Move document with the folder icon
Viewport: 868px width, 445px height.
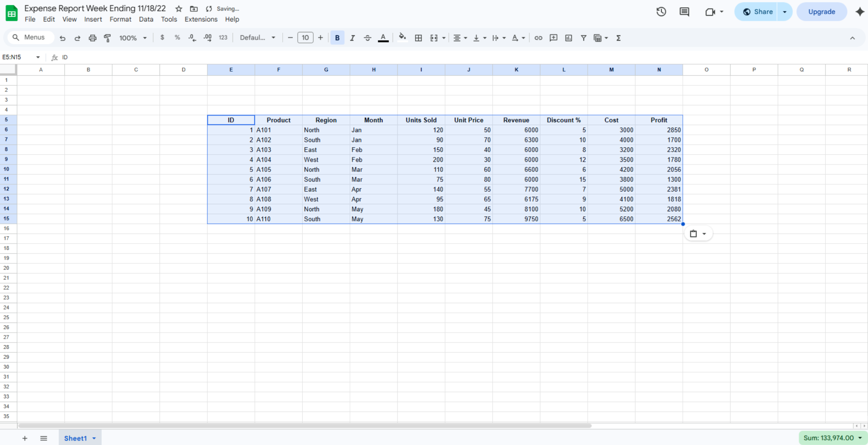click(194, 9)
